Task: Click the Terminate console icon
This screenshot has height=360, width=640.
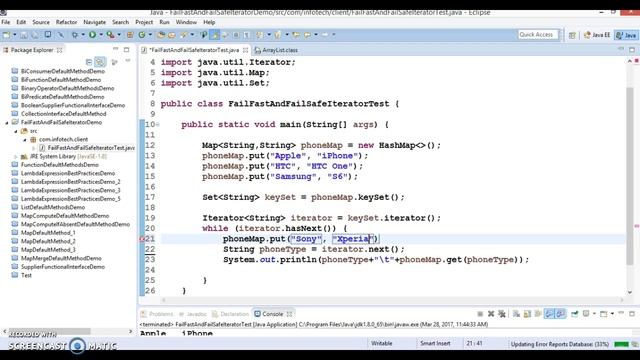Action: point(480,314)
